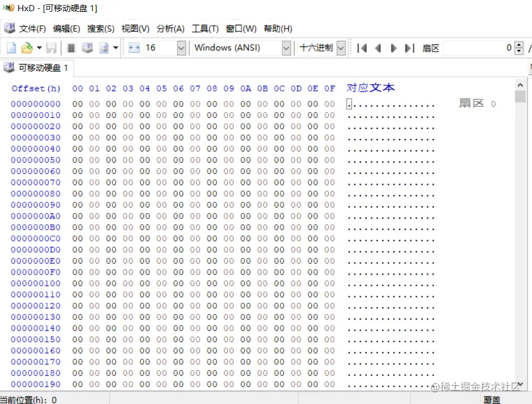Viewport: 532px width, 404px height.
Task: Click the 0F column header
Action: pos(329,89)
